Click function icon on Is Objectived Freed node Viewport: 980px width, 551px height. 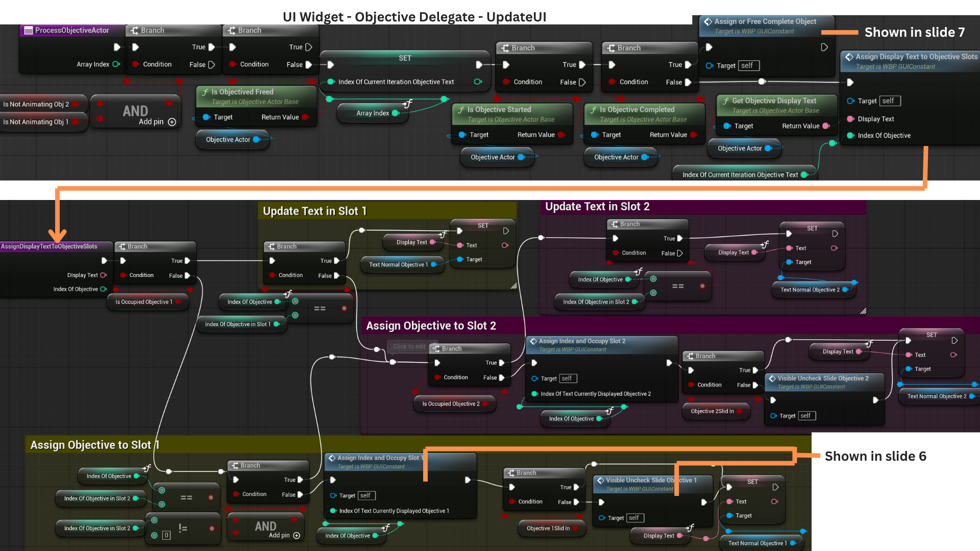coord(205,92)
